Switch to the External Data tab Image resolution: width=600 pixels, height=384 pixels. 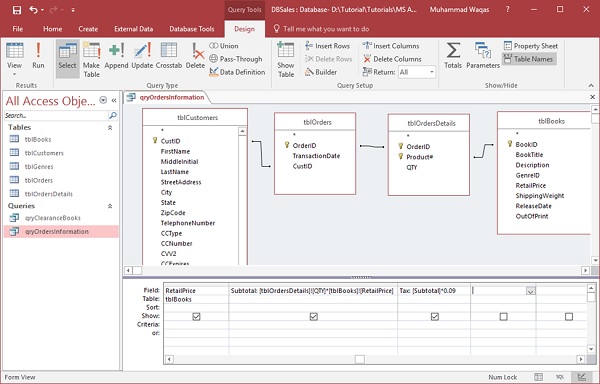(x=134, y=29)
